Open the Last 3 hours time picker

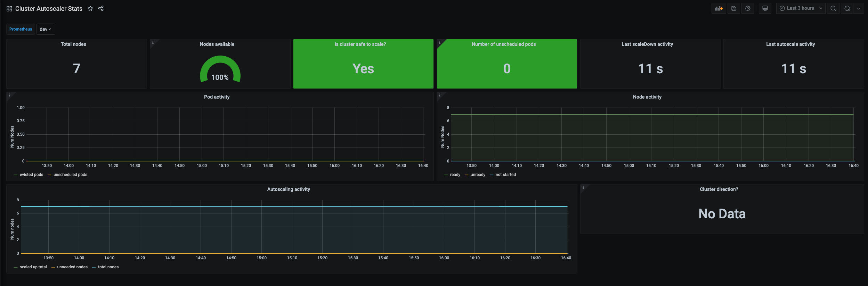[x=801, y=8]
